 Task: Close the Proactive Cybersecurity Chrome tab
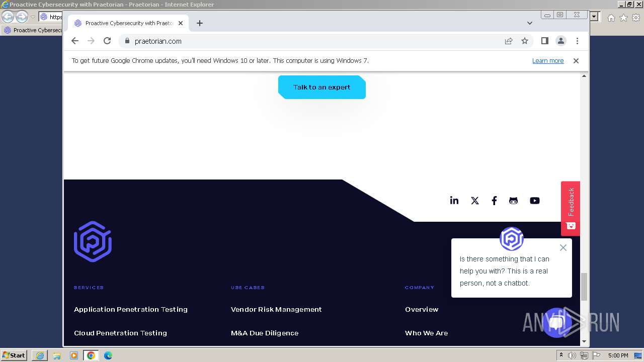click(x=181, y=23)
